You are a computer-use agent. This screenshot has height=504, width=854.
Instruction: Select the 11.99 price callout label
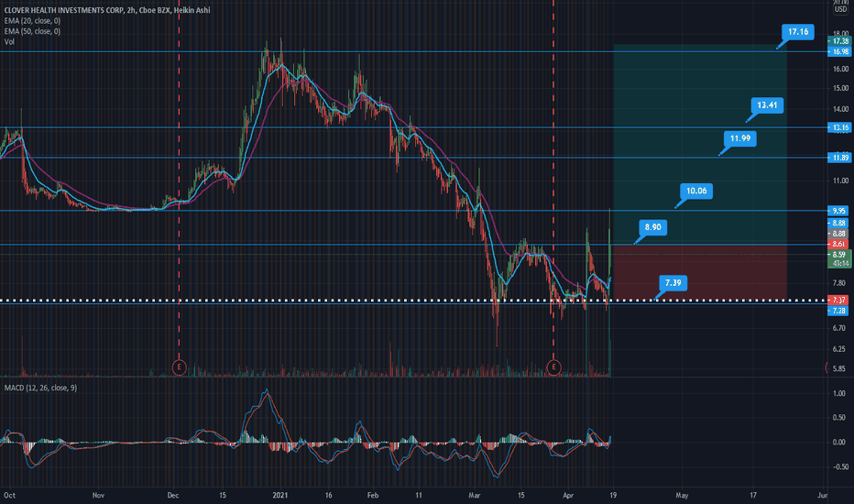coord(740,138)
